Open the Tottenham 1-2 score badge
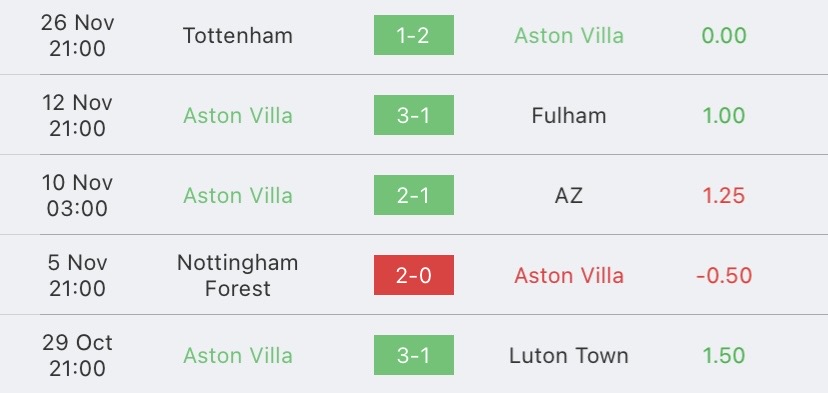 coord(413,35)
